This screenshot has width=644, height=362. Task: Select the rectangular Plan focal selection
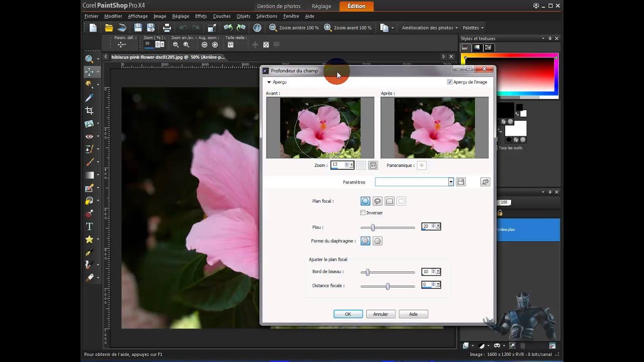(389, 201)
